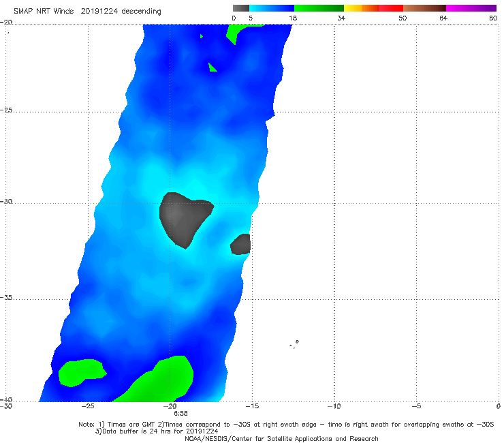Click the NOAA/NESDIS credit line
The height and width of the screenshot is (443, 504).
[281, 439]
